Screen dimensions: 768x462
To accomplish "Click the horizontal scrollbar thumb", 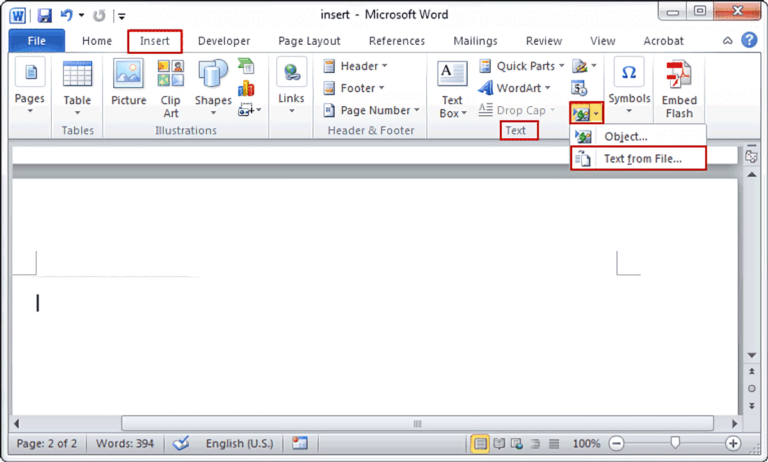I will coord(417,423).
